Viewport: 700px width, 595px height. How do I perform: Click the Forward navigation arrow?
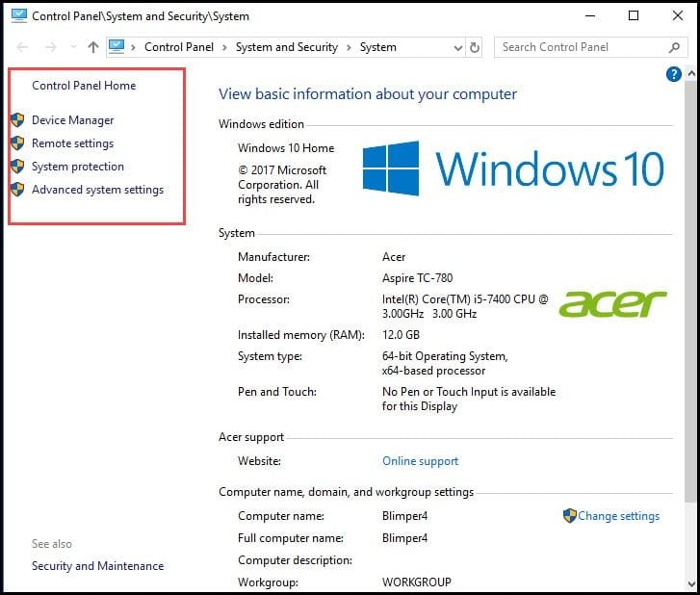pyautogui.click(x=51, y=47)
